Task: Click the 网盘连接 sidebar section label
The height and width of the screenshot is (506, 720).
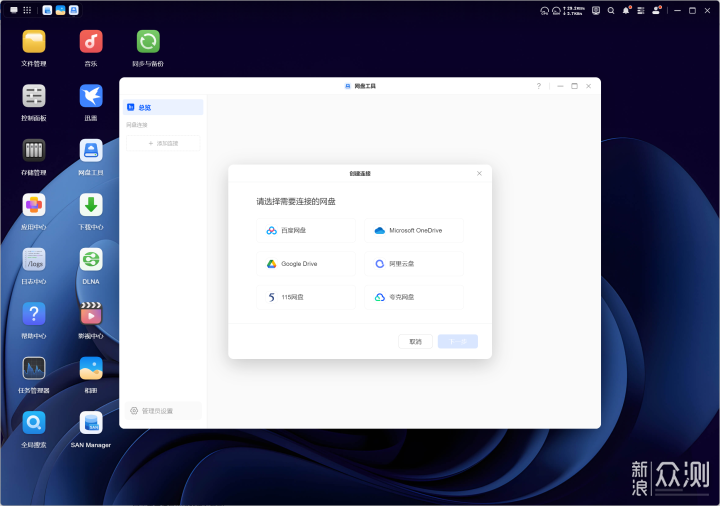Action: [x=137, y=125]
